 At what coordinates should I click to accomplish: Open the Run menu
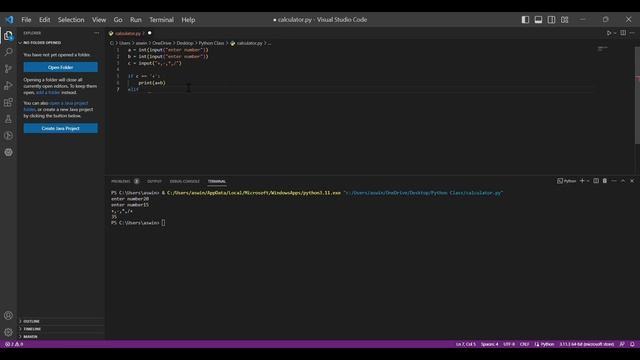(x=136, y=20)
